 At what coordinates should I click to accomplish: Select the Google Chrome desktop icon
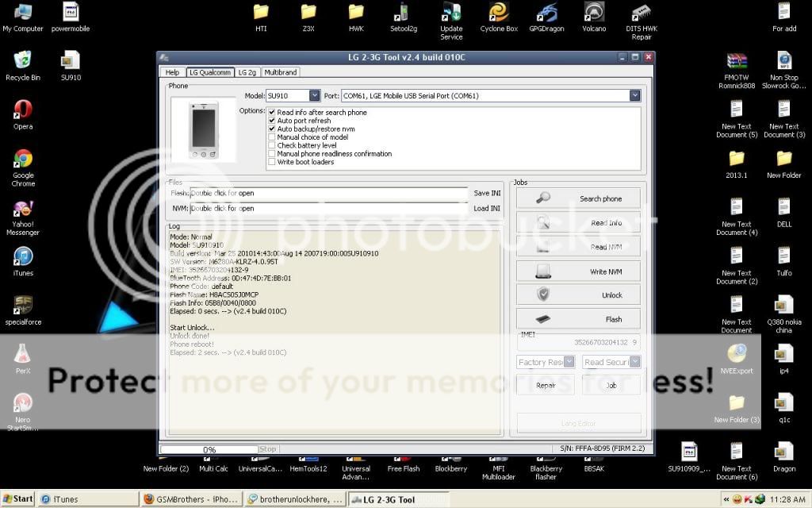[23, 168]
